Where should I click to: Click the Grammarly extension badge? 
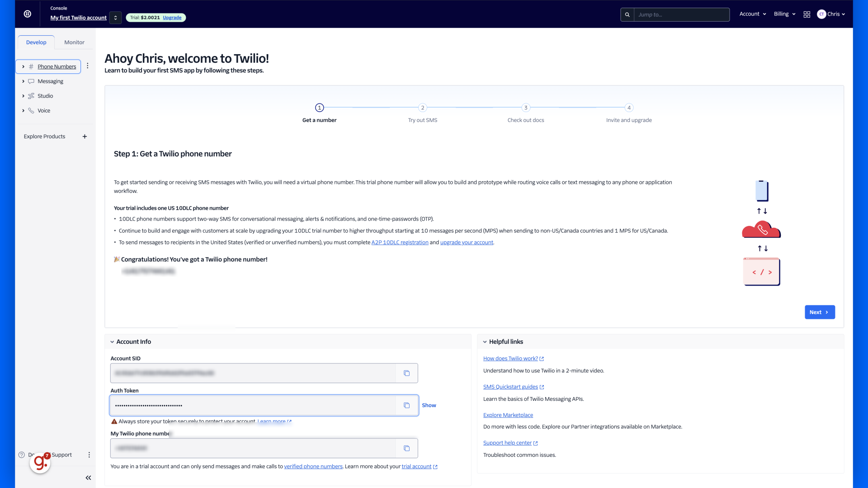[x=40, y=463]
